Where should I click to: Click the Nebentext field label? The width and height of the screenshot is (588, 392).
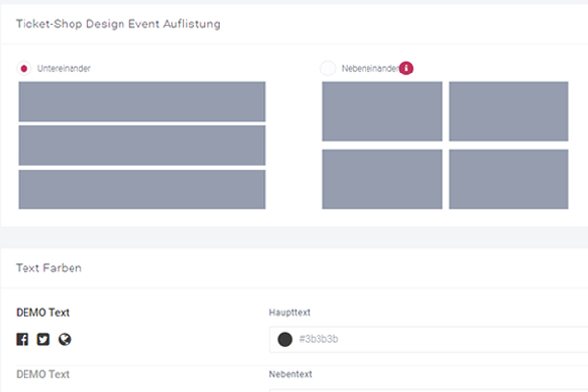click(293, 373)
